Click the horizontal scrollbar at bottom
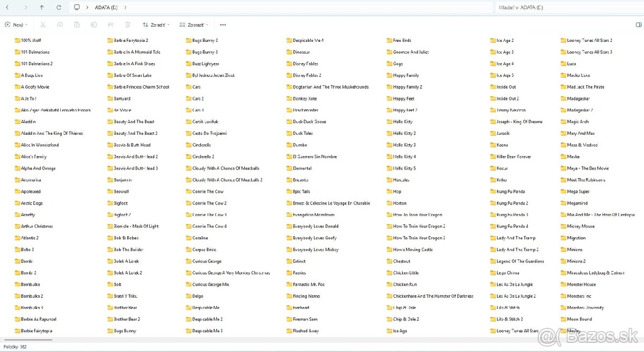Viewport: 644px width, 352px height. pos(28,340)
